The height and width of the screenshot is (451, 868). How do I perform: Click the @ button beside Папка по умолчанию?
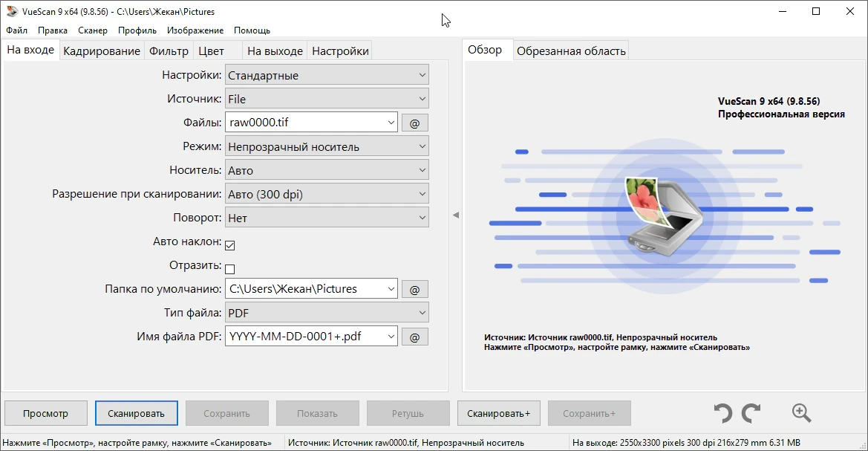pos(414,289)
